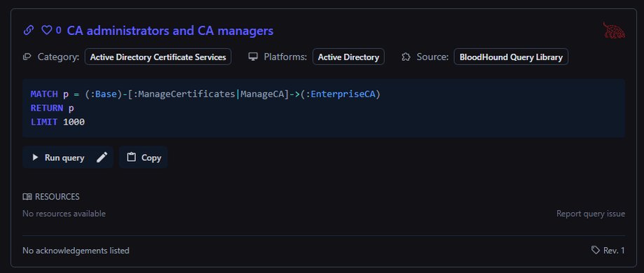
Task: Click the RESOURCES book icon
Action: tap(27, 197)
